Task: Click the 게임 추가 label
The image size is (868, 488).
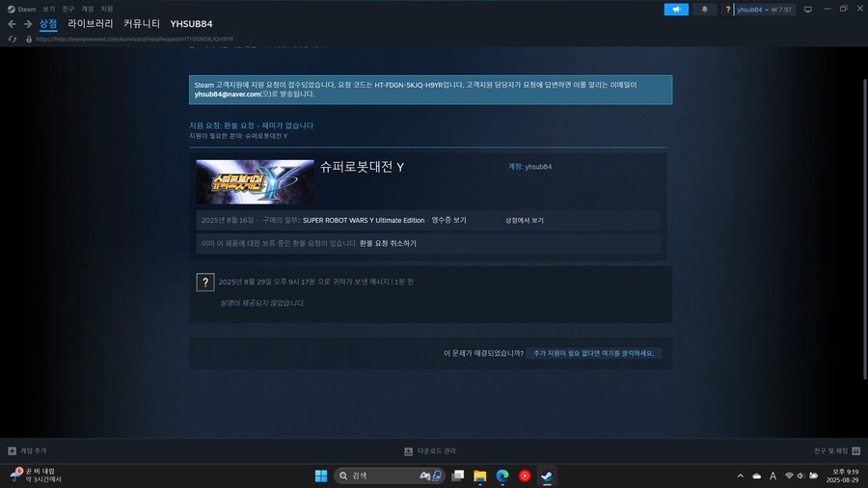Action: pyautogui.click(x=33, y=451)
